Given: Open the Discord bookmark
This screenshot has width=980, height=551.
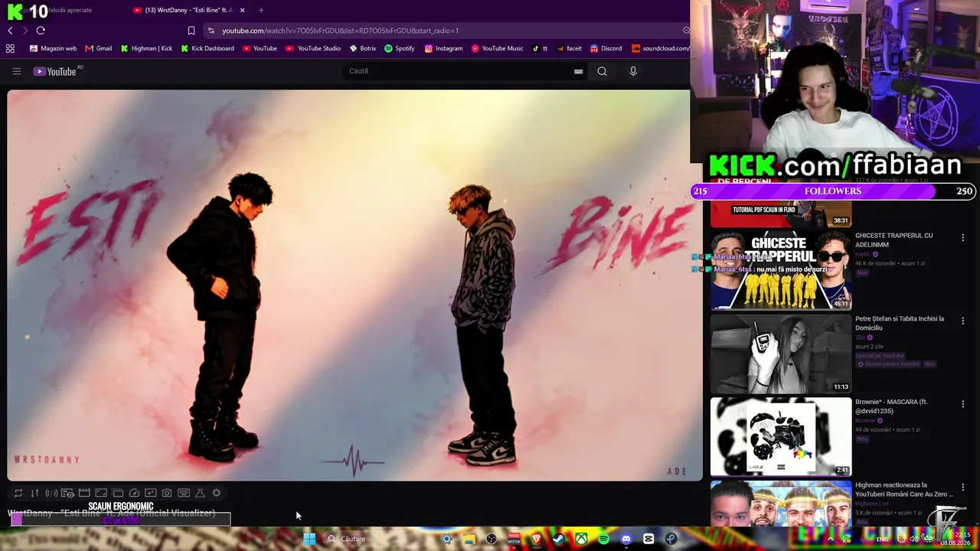Looking at the screenshot, I should [x=606, y=48].
